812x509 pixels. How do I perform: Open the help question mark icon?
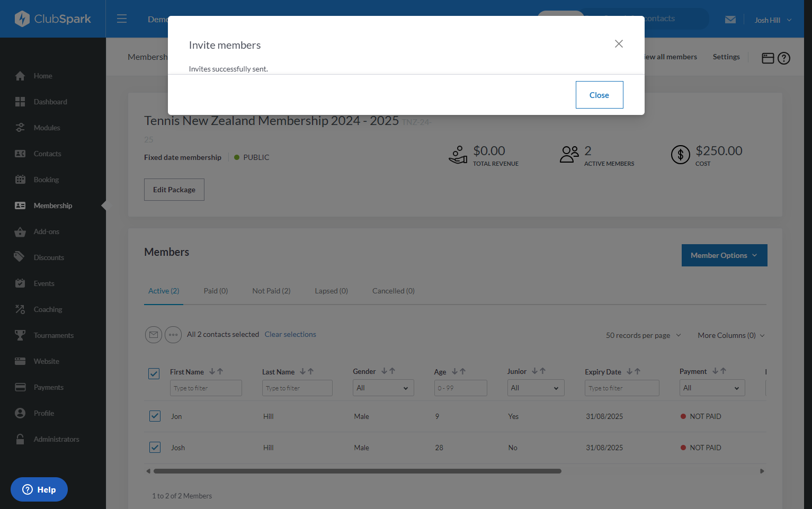coord(784,58)
